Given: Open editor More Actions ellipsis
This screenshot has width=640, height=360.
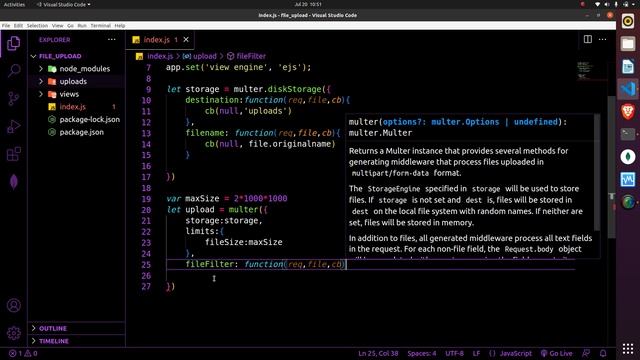Looking at the screenshot, I should tap(602, 39).
